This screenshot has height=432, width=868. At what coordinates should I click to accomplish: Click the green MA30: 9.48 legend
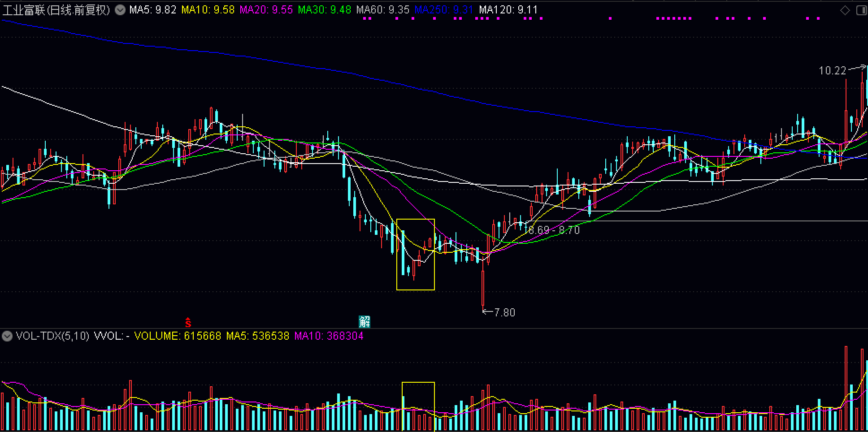[324, 10]
